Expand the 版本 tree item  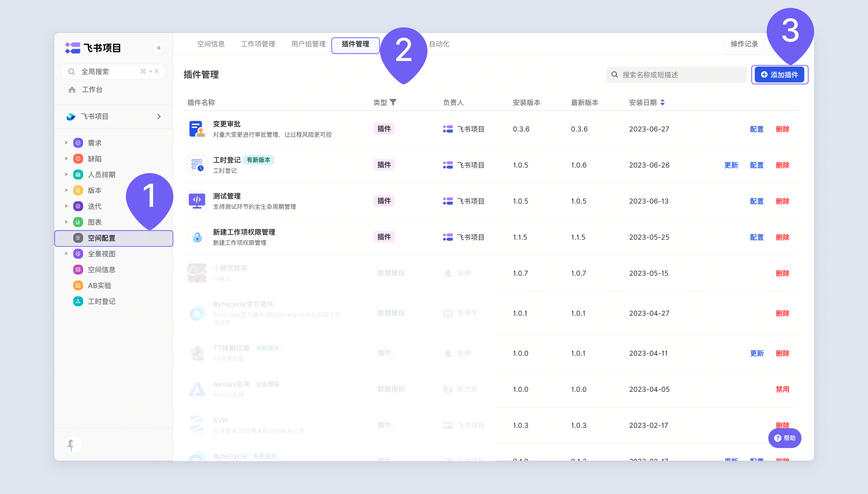66,190
